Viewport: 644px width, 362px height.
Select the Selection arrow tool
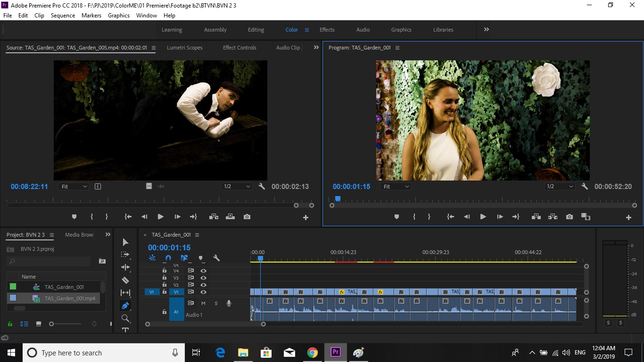125,242
